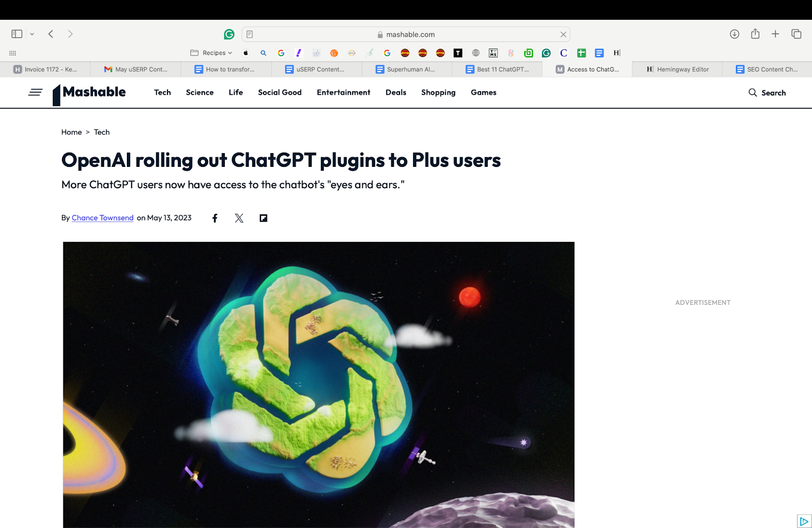Open the Social Good section
The height and width of the screenshot is (528, 812).
280,92
